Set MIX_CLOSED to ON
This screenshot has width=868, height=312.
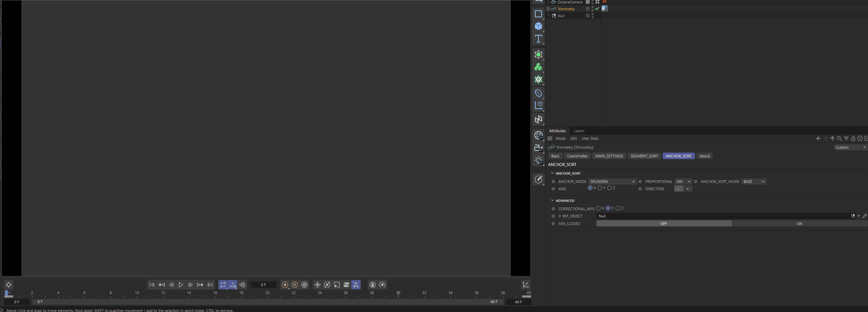[x=799, y=224]
